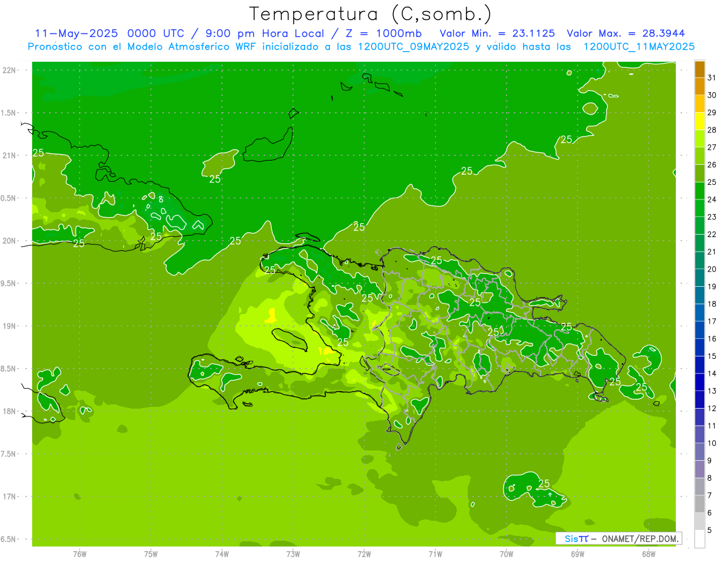Click the 18N latitude axis label

pyautogui.click(x=10, y=412)
